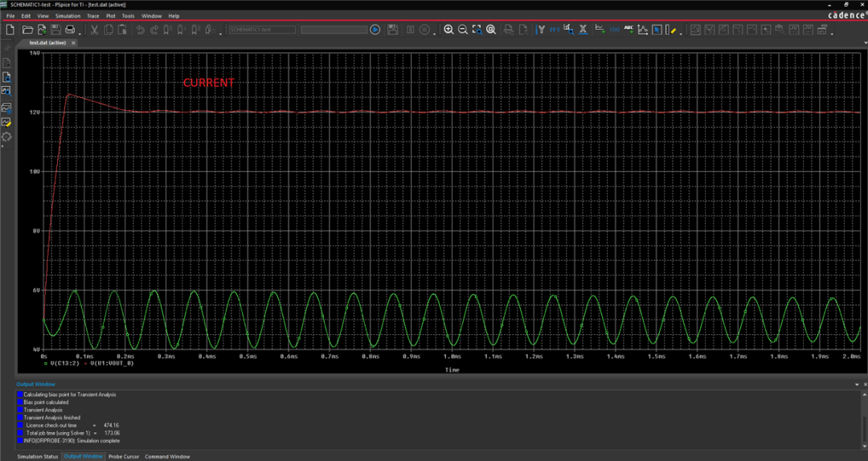
Task: Open dropdown arrow after the yellow pencil icon
Action: [681, 33]
